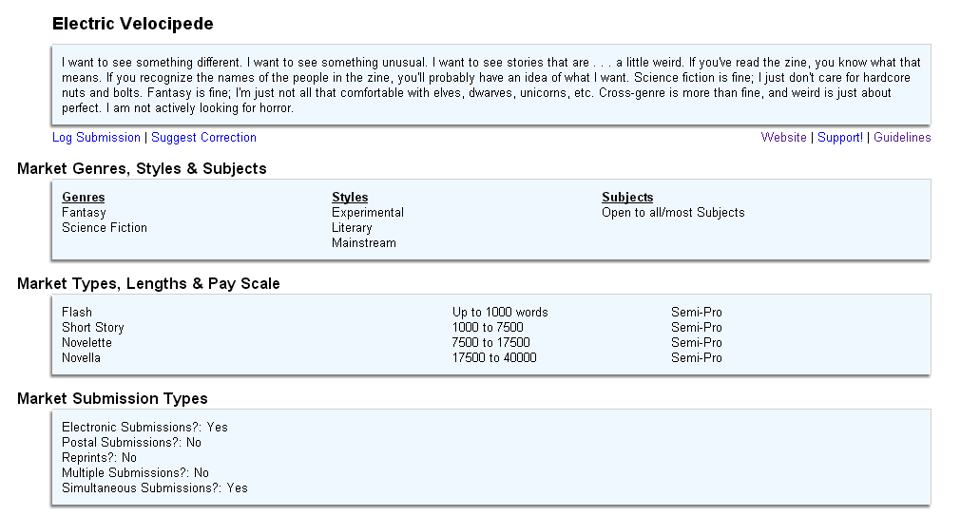Click Semi-Pro pay scale in Novella row

point(696,358)
